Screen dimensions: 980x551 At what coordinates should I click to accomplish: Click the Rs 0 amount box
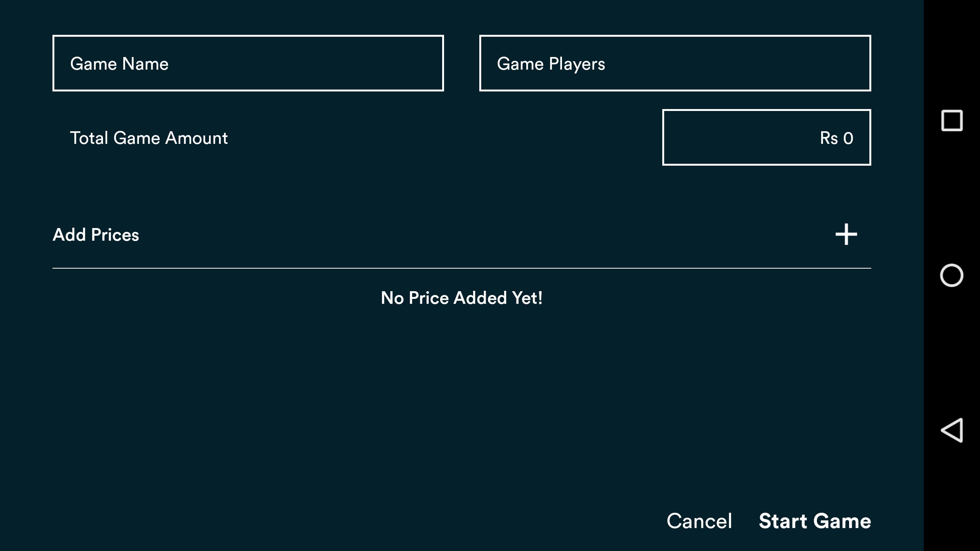pyautogui.click(x=766, y=137)
